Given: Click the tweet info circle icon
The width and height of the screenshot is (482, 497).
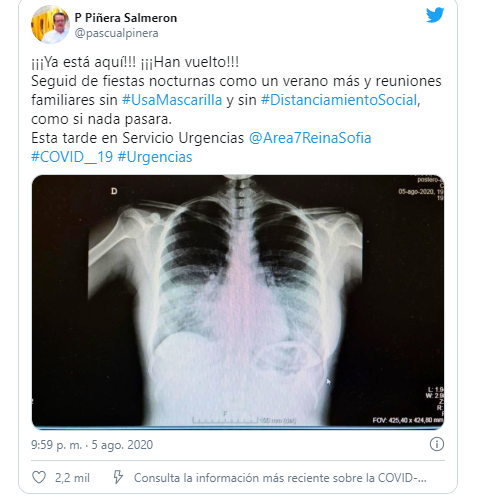Looking at the screenshot, I should 437,444.
